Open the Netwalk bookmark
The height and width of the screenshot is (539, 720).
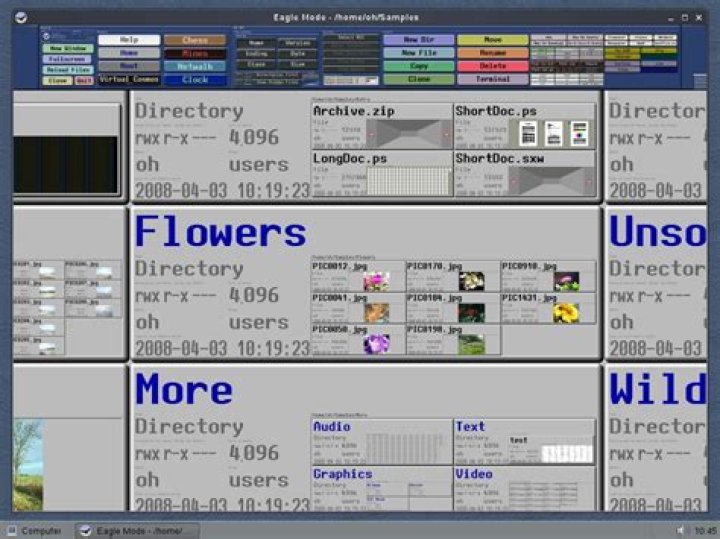click(195, 66)
